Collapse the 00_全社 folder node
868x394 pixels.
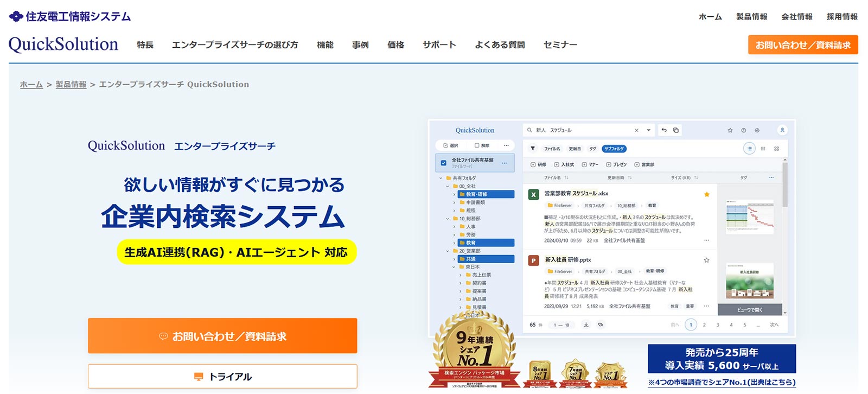pyautogui.click(x=448, y=186)
